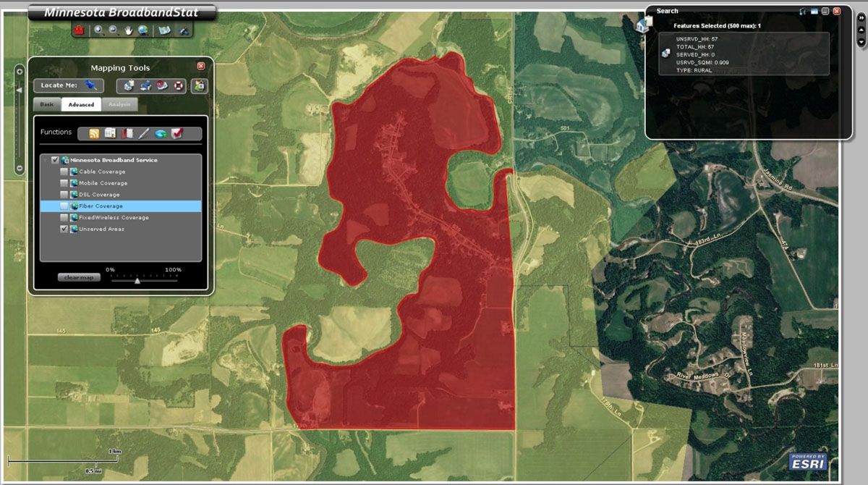Select the FixedWireless Coverage layer name
The width and height of the screenshot is (868, 485).
point(114,218)
